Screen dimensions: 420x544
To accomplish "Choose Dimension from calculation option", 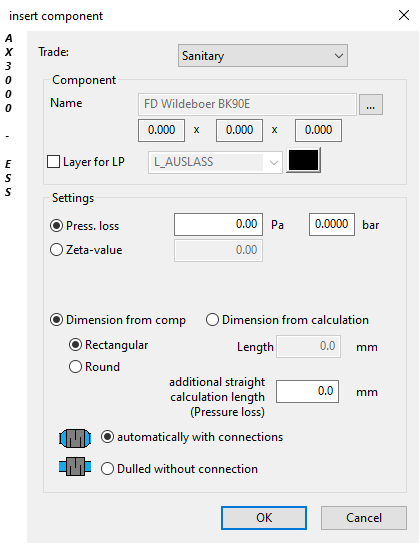I will click(212, 320).
